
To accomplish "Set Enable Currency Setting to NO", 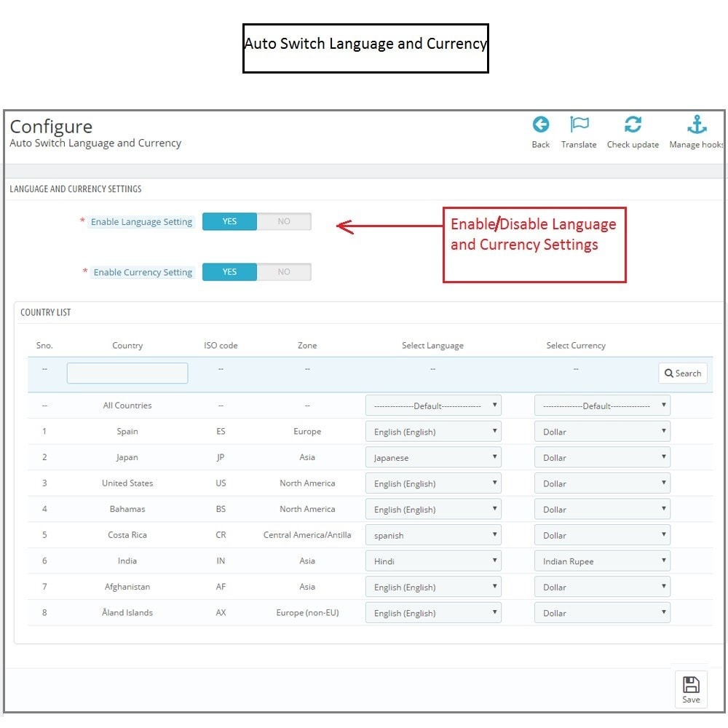I will [284, 272].
